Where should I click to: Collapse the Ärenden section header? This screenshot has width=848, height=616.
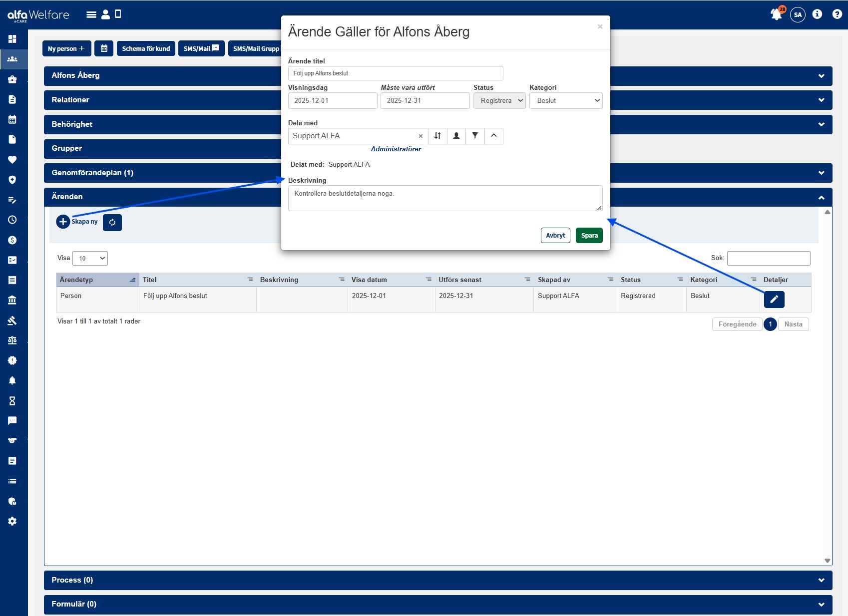pos(821,197)
